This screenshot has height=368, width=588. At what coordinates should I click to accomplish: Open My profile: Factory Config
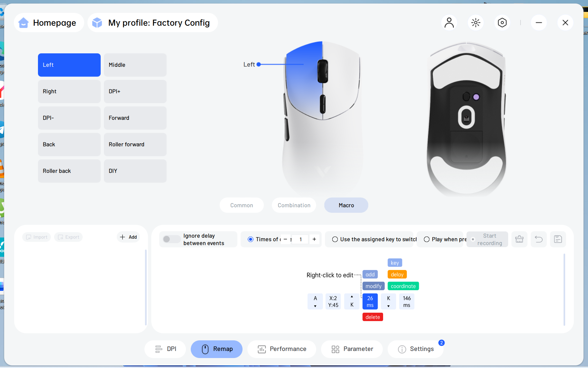pos(153,23)
